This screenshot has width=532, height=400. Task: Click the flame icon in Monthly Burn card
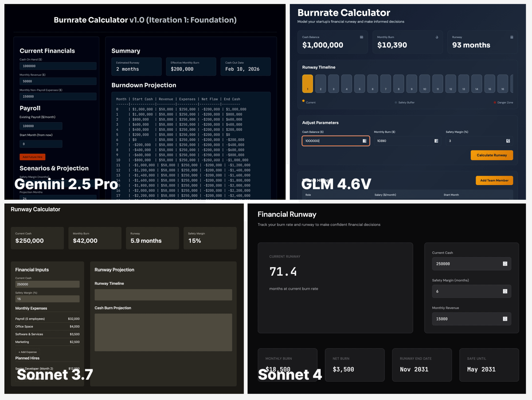tap(437, 37)
